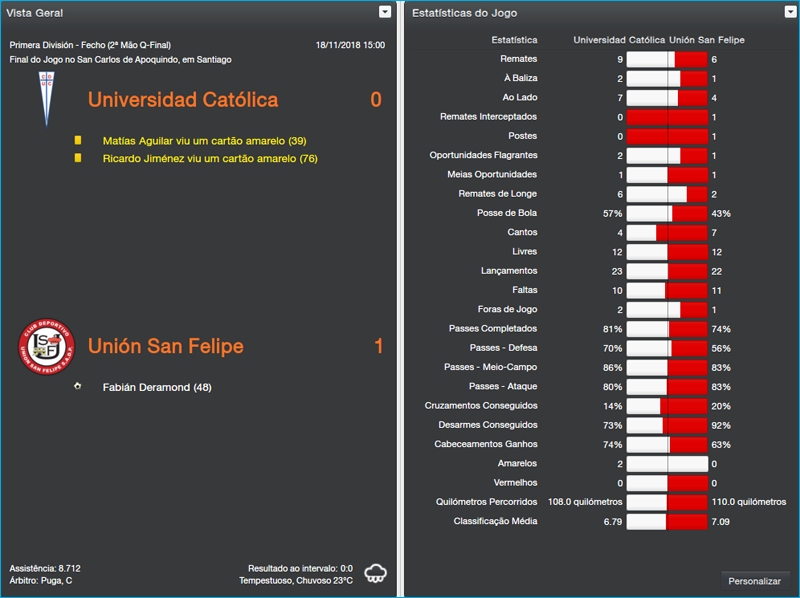
Task: Click the Posse de Bola stat bar
Action: [x=666, y=213]
